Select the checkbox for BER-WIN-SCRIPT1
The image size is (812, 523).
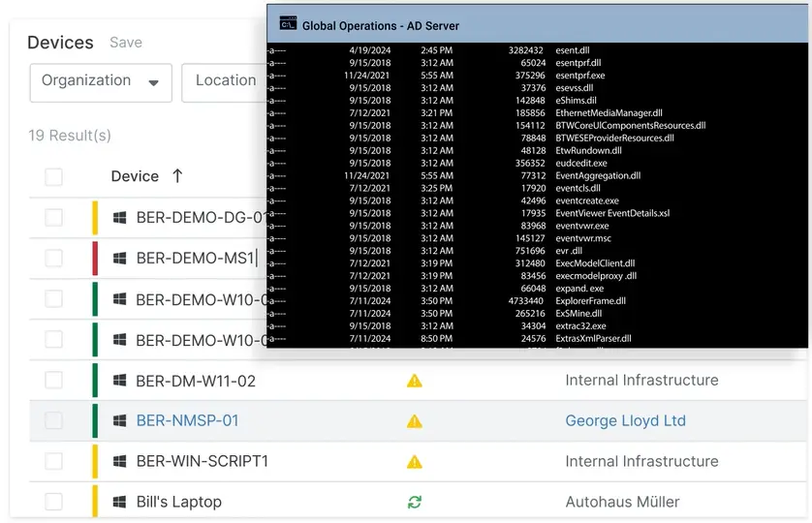[x=54, y=461]
